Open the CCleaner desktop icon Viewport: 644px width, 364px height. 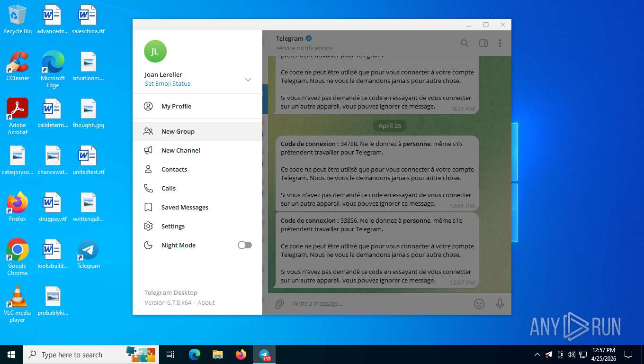(x=18, y=66)
